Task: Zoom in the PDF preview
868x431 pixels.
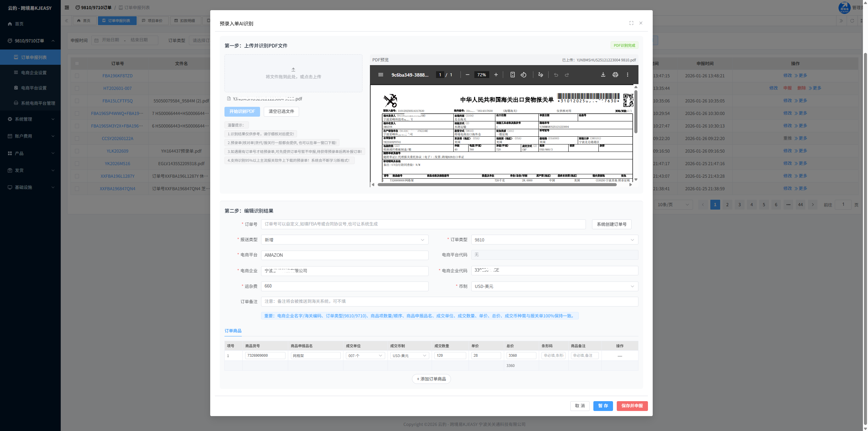Action: pyautogui.click(x=496, y=75)
